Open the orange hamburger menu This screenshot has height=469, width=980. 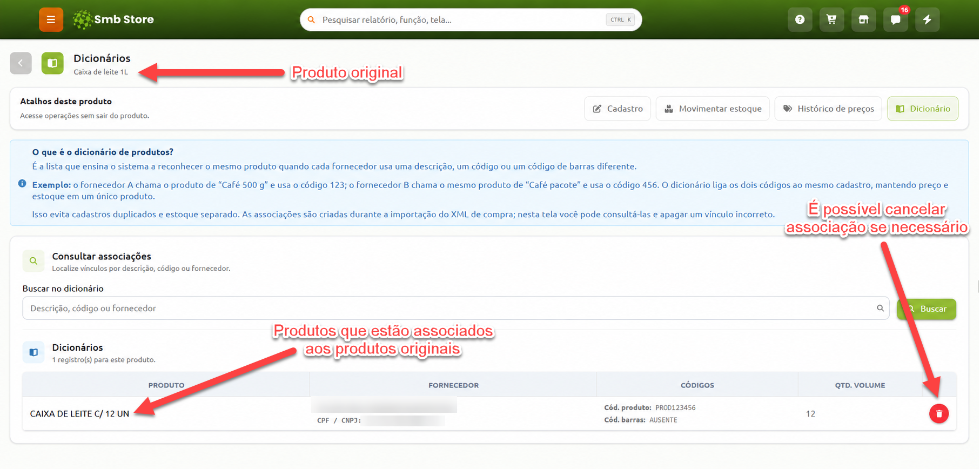[x=51, y=19]
